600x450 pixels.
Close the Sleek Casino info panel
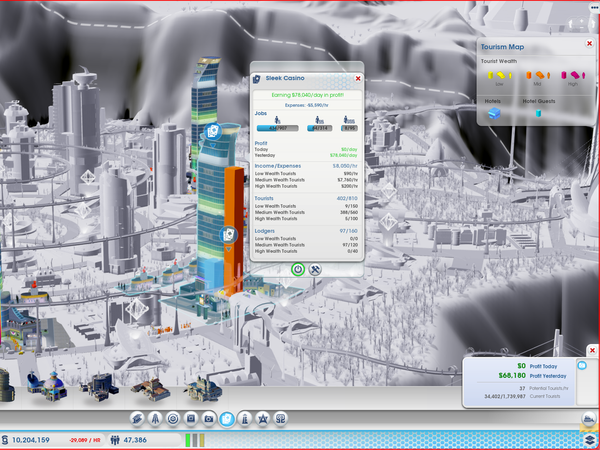pos(358,78)
